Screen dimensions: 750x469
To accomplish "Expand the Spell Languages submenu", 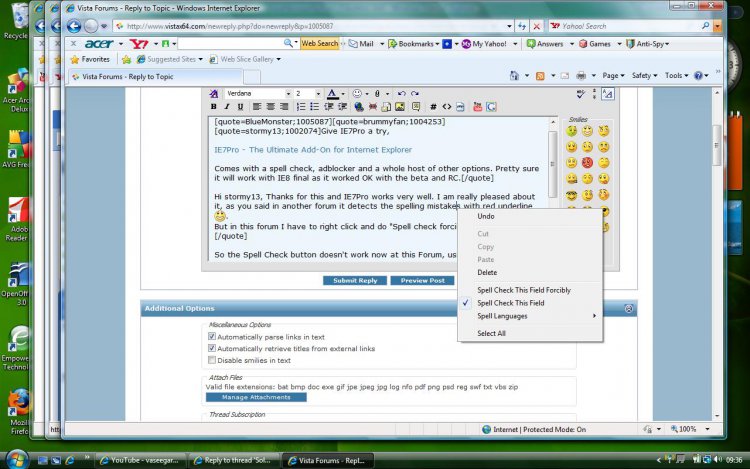I will click(530, 316).
